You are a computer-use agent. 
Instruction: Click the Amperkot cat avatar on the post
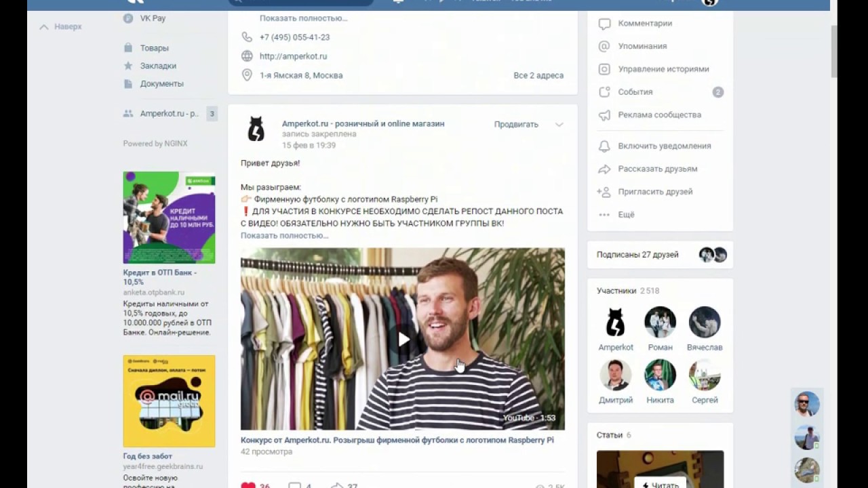(256, 129)
